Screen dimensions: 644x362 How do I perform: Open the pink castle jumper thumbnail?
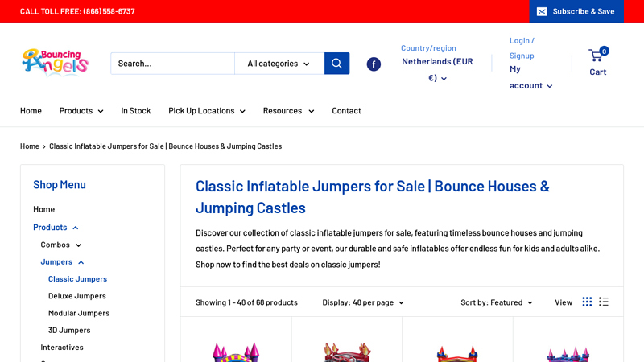[236, 352]
